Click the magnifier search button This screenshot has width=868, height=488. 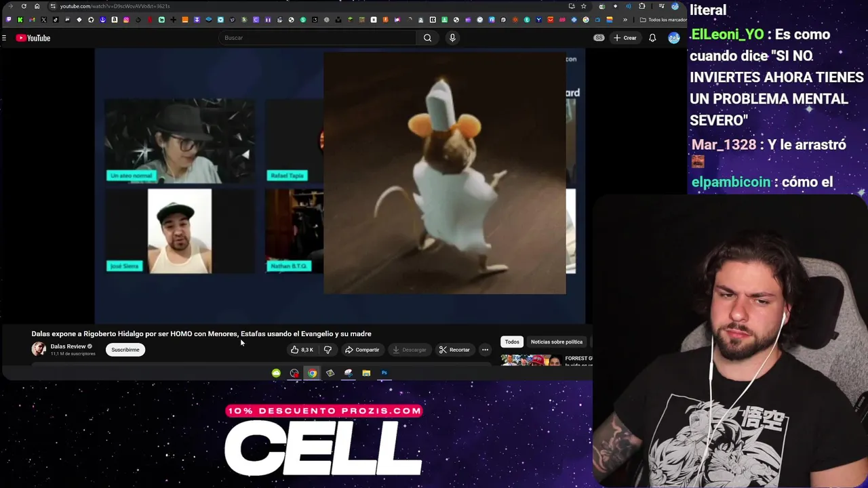(x=427, y=38)
